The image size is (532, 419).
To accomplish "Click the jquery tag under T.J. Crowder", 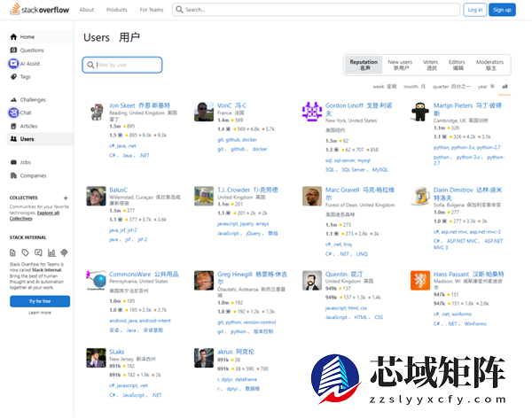I will [x=246, y=224].
